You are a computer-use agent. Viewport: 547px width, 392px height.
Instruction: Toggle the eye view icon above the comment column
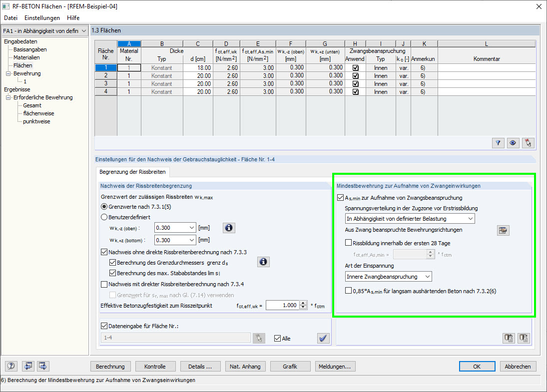click(x=513, y=143)
